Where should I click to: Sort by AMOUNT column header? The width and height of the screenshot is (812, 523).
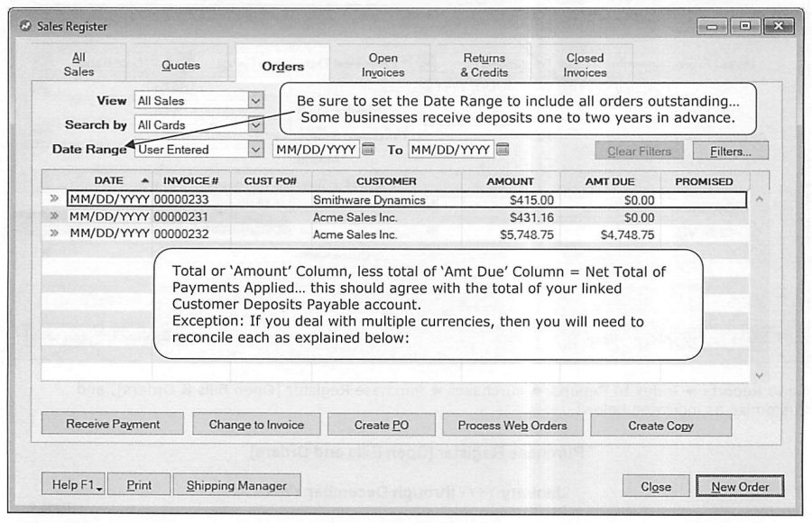point(510,181)
